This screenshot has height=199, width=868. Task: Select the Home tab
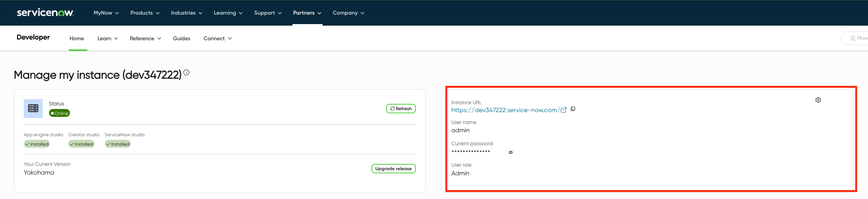coord(77,38)
